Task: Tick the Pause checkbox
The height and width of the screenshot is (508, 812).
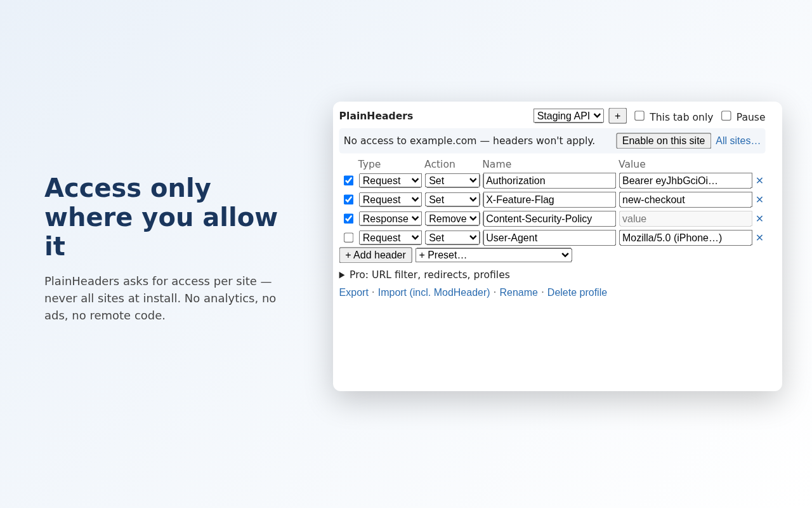Action: (726, 116)
